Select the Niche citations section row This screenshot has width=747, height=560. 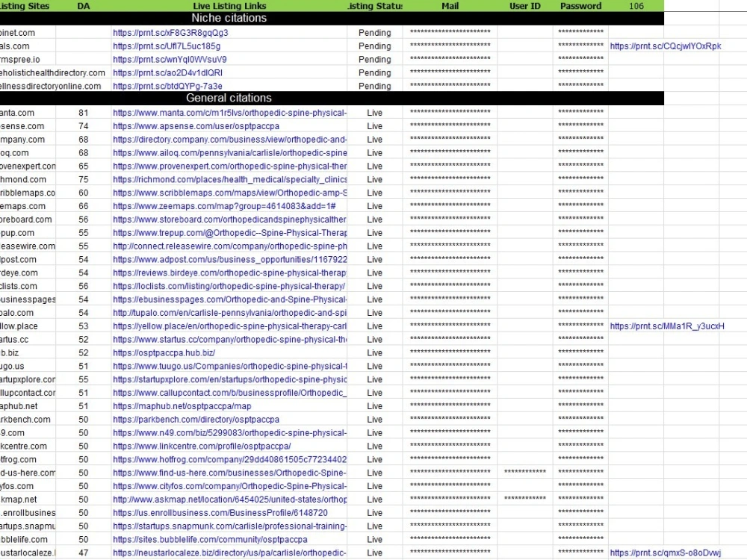332,18
